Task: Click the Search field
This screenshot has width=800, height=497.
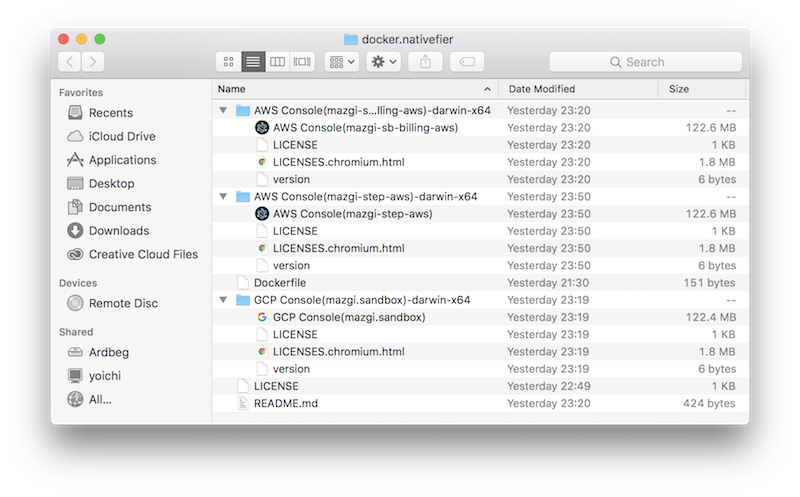Action: (x=644, y=62)
